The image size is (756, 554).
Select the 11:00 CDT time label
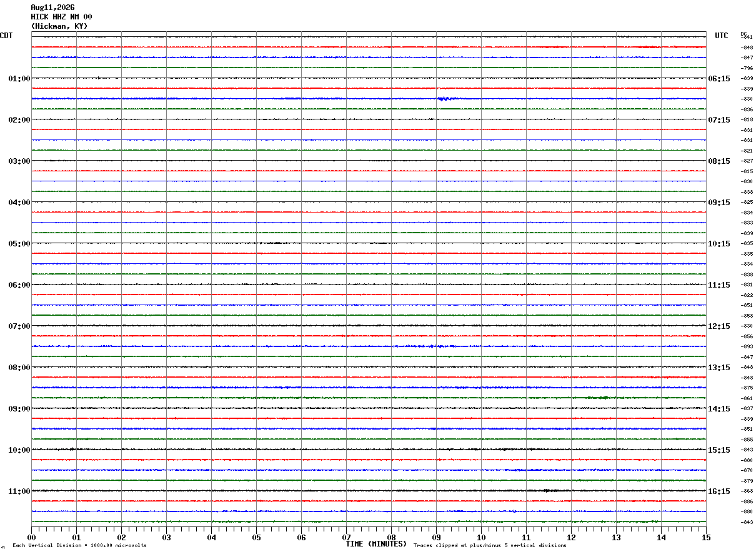coord(19,491)
